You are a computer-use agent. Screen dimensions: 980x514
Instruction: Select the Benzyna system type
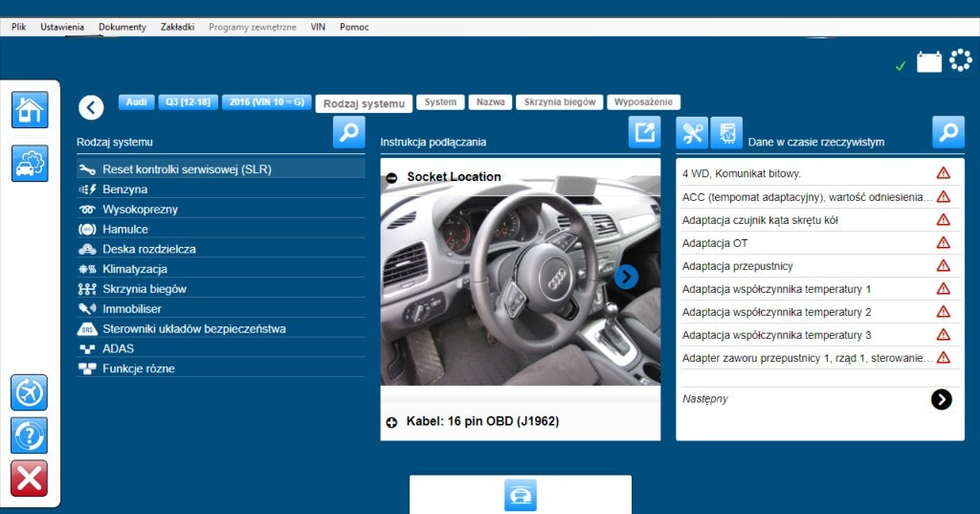pyautogui.click(x=221, y=189)
